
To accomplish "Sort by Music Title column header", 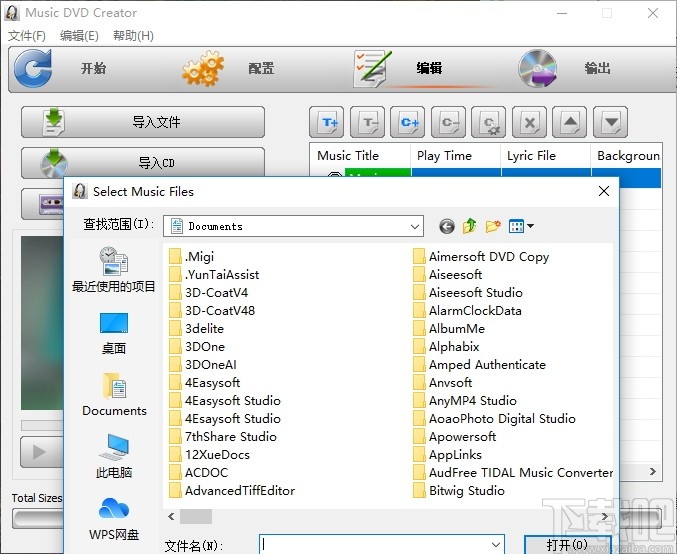I will pyautogui.click(x=360, y=155).
